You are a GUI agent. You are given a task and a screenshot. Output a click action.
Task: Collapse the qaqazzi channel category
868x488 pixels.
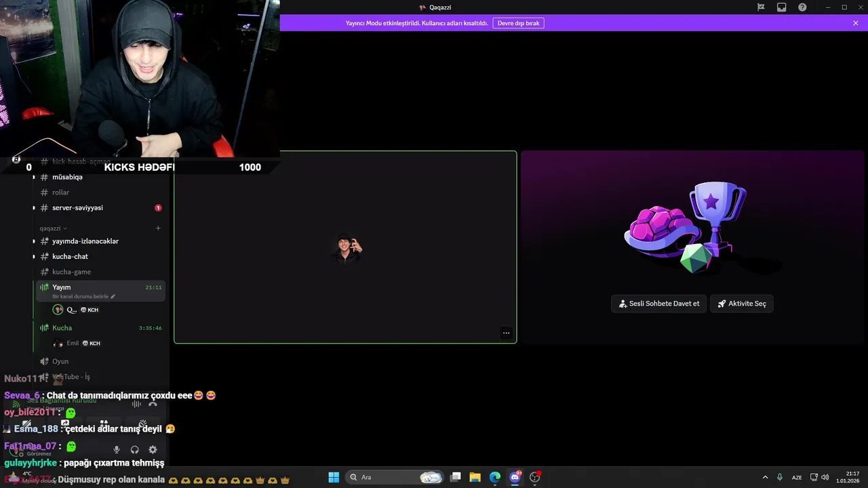[x=53, y=228]
